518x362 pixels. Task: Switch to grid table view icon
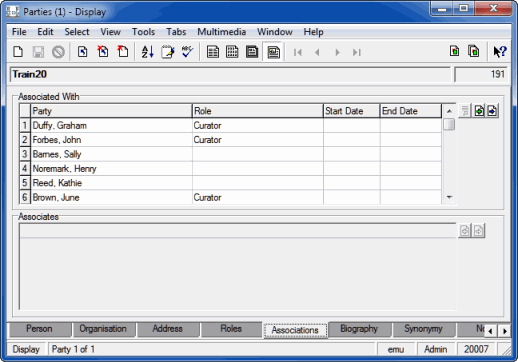tap(232, 52)
